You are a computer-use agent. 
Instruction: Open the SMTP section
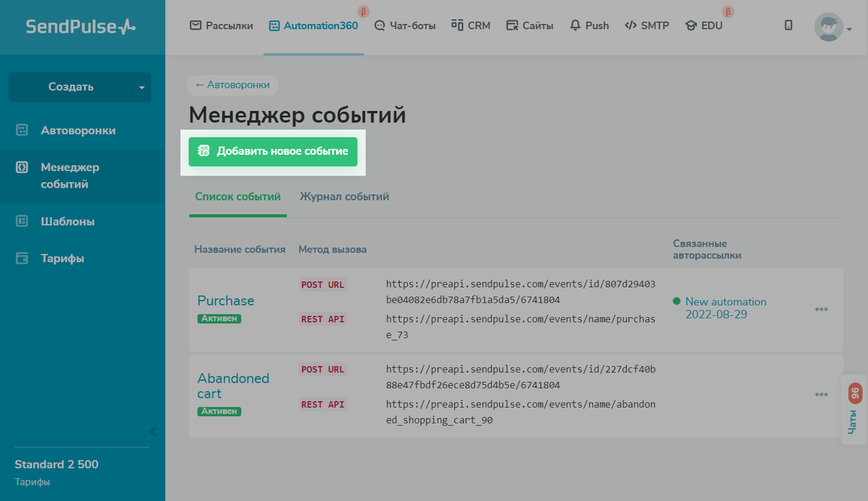click(647, 26)
